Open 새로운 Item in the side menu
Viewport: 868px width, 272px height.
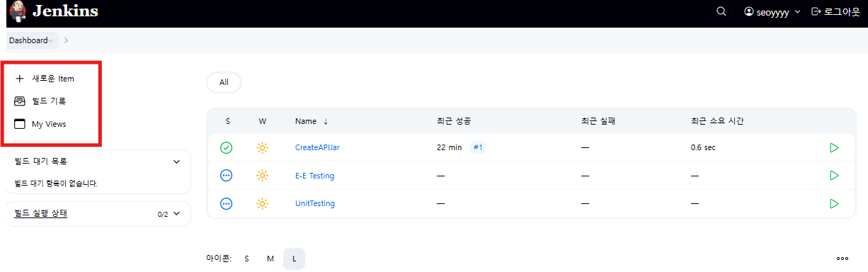(x=53, y=79)
